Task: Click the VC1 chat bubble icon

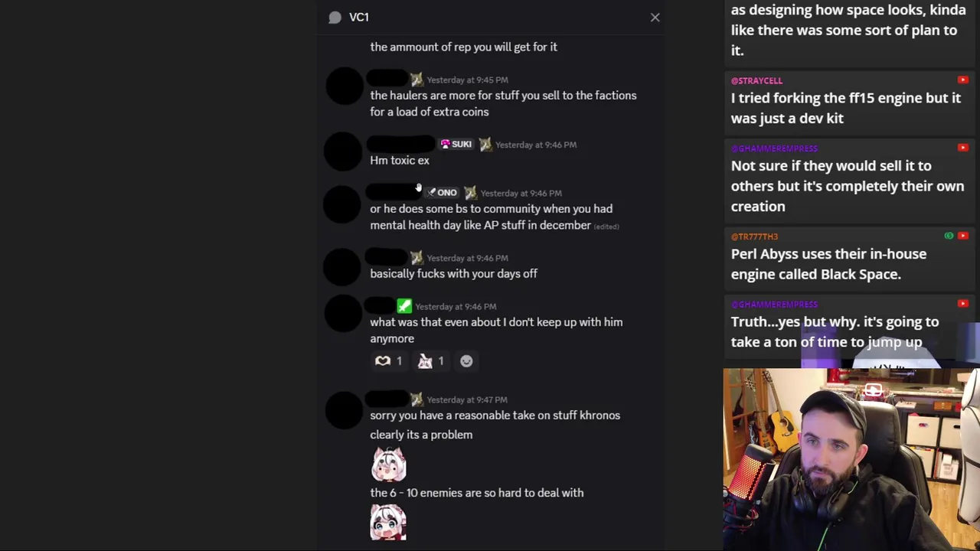Action: [335, 17]
